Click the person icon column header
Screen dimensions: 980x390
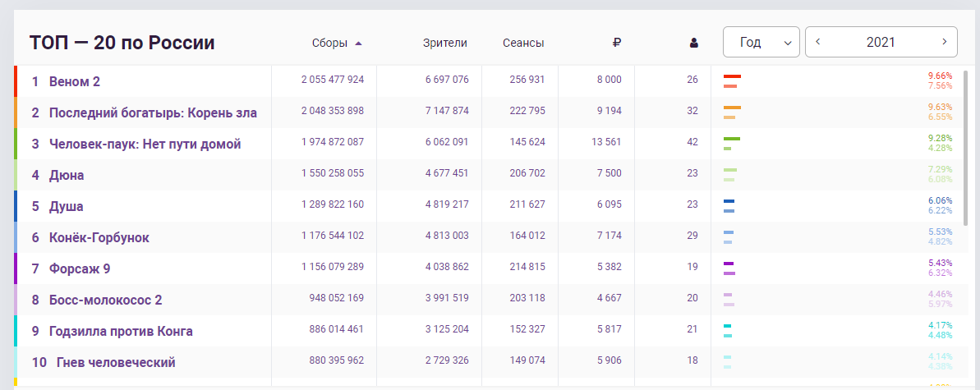pos(693,43)
